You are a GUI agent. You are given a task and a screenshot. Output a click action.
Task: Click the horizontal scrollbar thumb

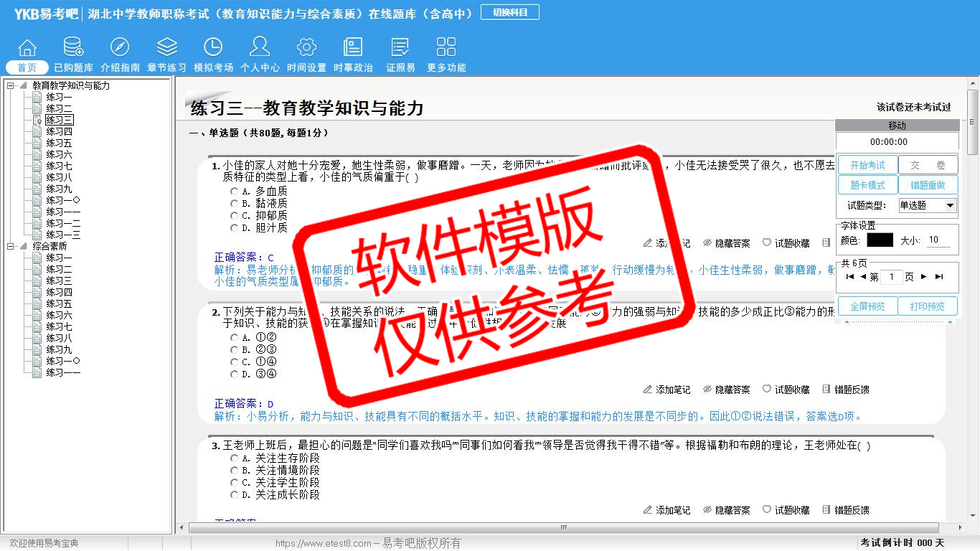coord(563,527)
